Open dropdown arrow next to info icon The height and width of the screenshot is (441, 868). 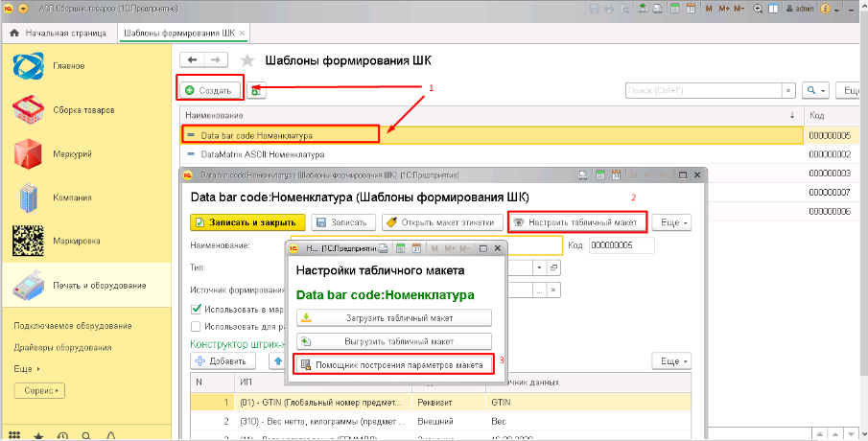pos(837,10)
